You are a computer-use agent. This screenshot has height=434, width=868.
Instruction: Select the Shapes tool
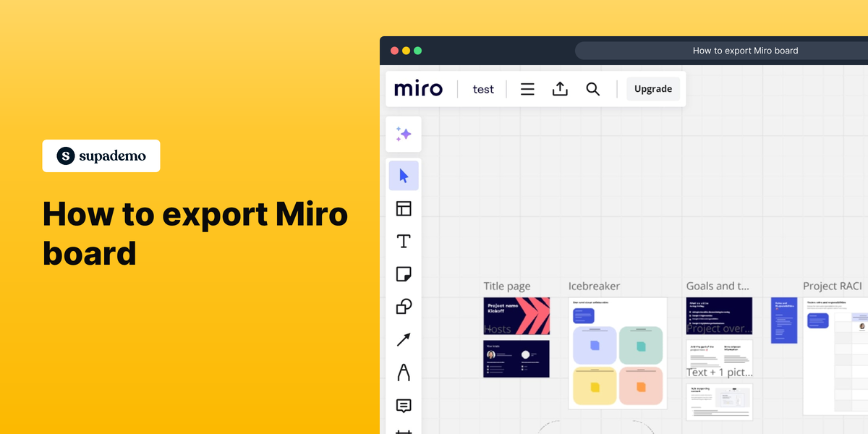pos(404,307)
